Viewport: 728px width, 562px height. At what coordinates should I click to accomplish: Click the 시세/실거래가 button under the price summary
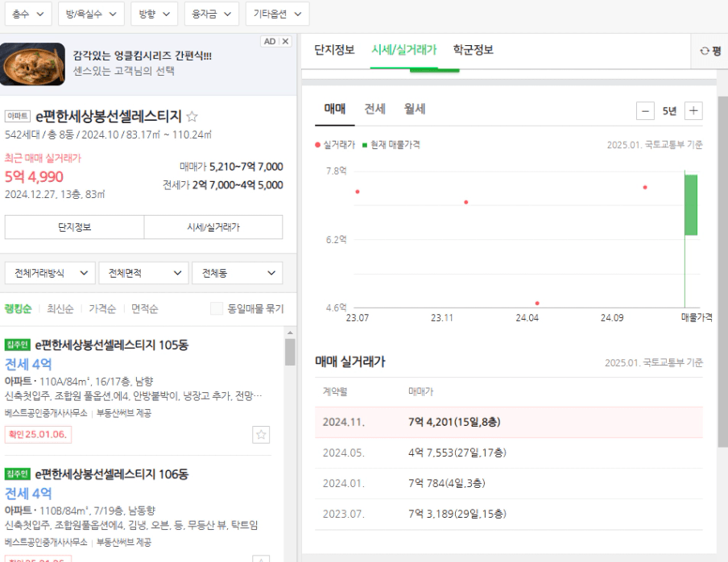213,227
